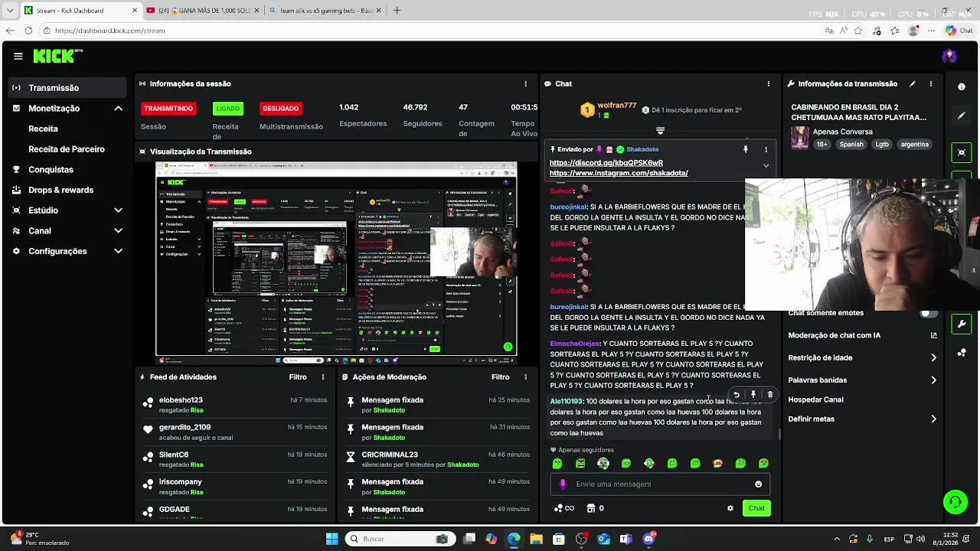980x551 pixels.
Task: Open the shakadota Instagram link
Action: [619, 173]
